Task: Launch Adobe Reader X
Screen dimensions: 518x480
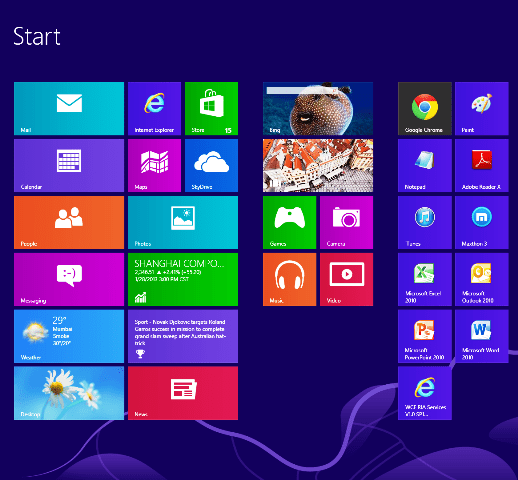Action: pos(482,165)
